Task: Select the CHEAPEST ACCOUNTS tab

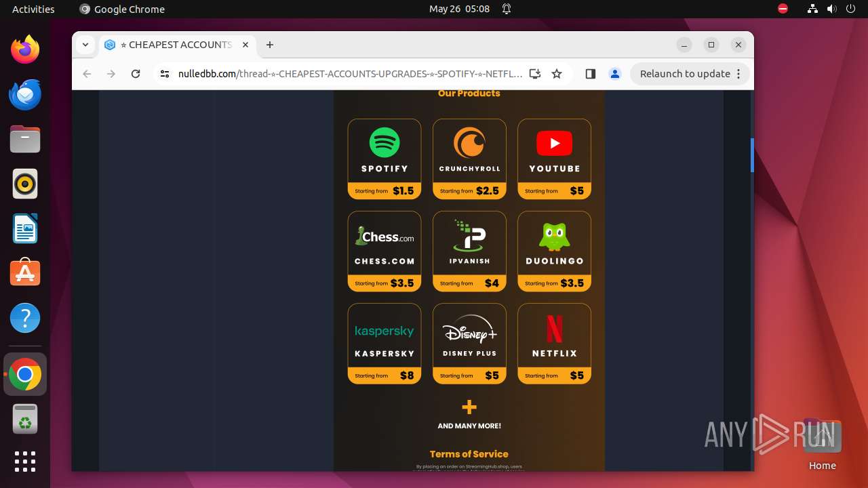Action: point(177,45)
